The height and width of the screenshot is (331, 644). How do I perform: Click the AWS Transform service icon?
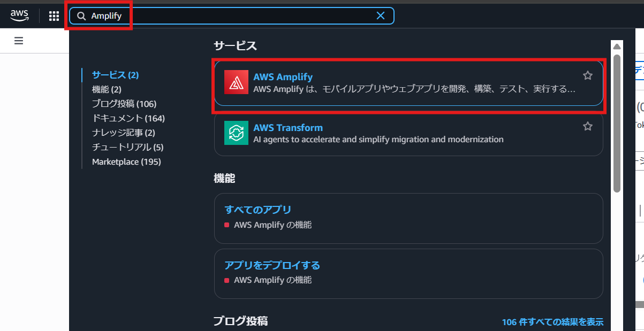click(236, 133)
